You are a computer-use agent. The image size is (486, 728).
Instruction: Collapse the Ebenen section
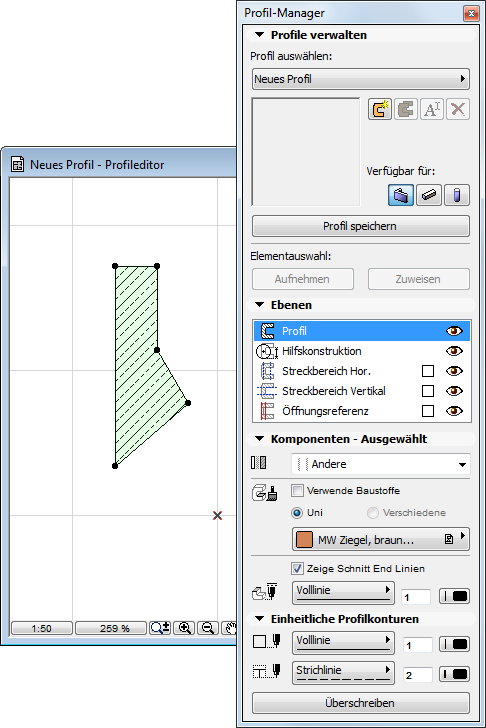(x=259, y=305)
